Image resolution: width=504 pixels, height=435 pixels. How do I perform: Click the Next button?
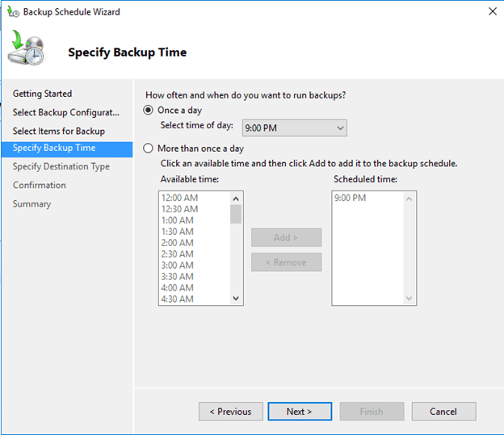300,412
